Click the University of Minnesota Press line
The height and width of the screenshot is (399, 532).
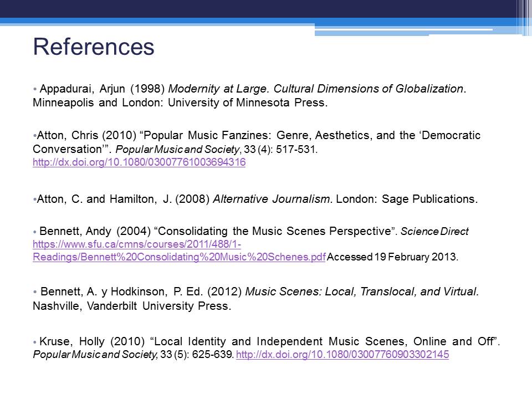tap(181, 103)
